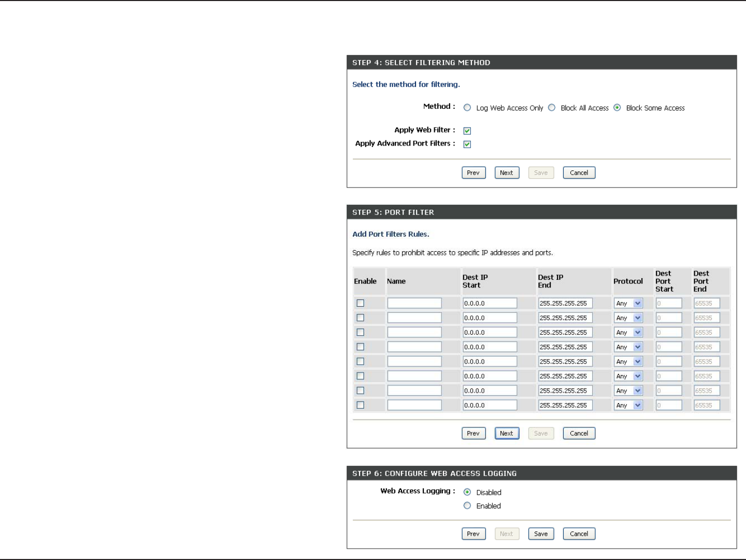Click the Name field in first rule row
The image size is (746, 560).
[x=414, y=303]
